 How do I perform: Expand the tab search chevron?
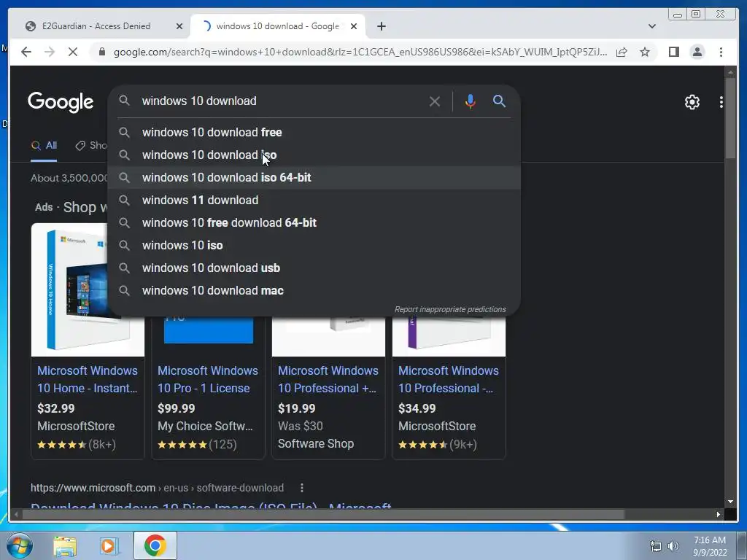(x=652, y=26)
